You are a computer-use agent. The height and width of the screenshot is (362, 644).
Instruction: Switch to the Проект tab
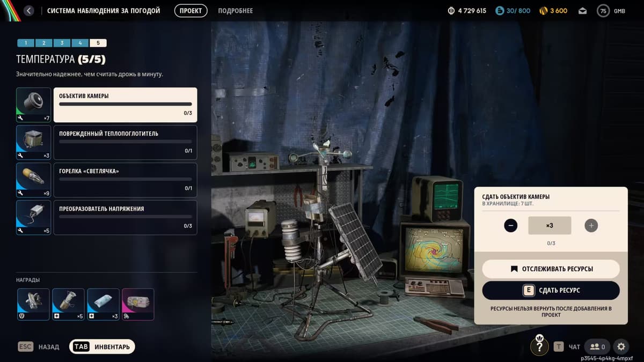[191, 11]
